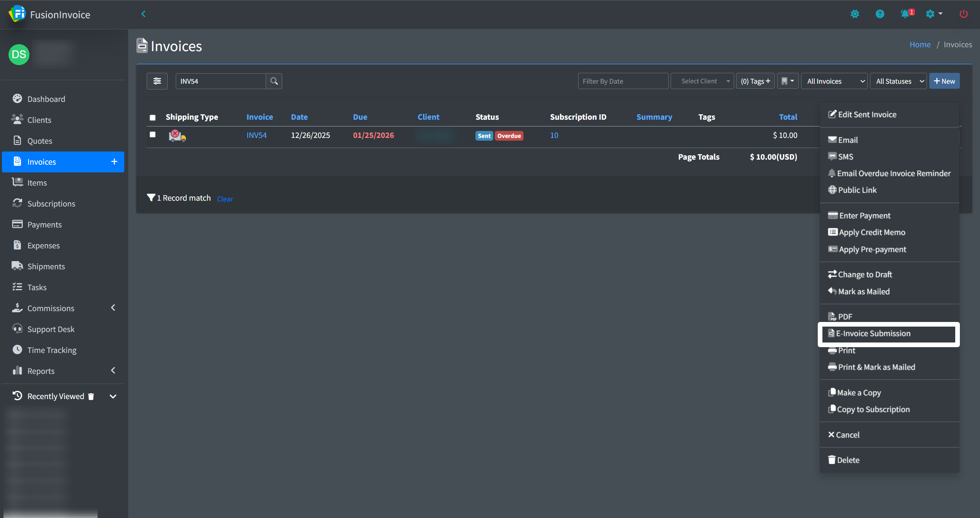Viewport: 980px width, 518px height.
Task: Open the help question mark icon
Action: click(879, 14)
